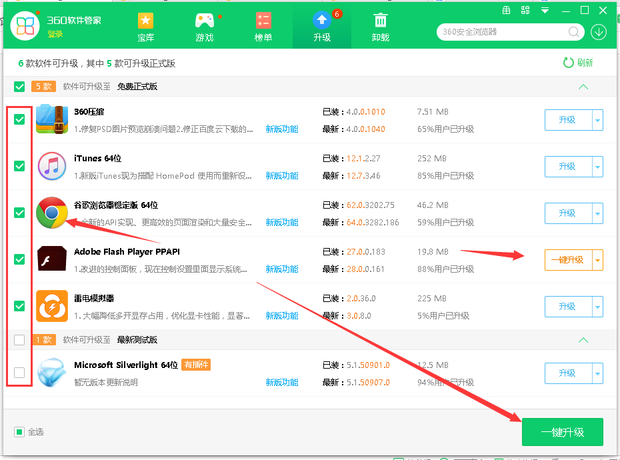The width and height of the screenshot is (620, 460).
Task: Open 新版功能 link for Adobe Flash Player
Action: (282, 269)
